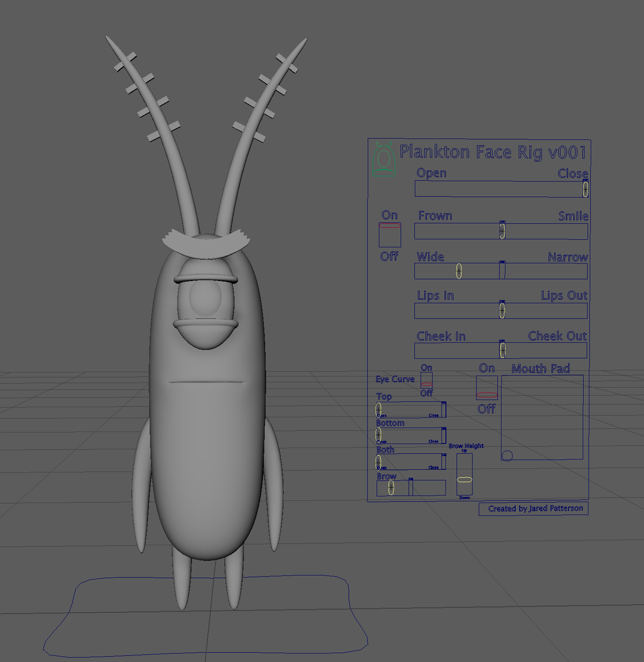644x662 pixels.
Task: Select the 'Lips In' label text
Action: 435,296
